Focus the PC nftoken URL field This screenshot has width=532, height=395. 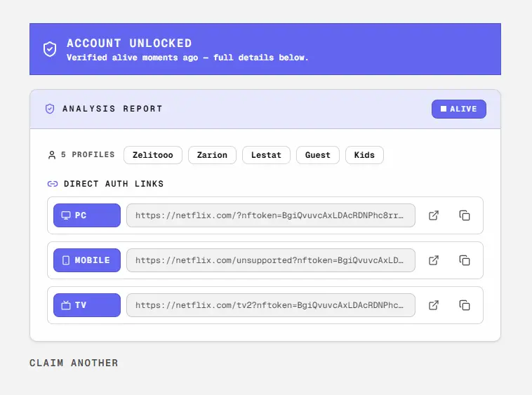pyautogui.click(x=271, y=215)
